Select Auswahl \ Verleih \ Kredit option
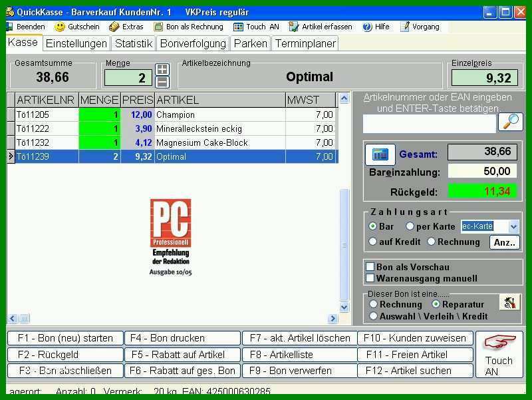532x400 pixels. tap(373, 315)
